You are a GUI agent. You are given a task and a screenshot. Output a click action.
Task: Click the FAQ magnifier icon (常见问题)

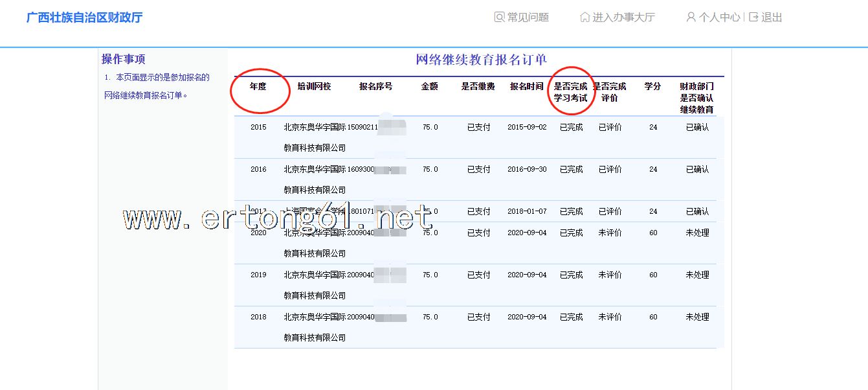[499, 17]
